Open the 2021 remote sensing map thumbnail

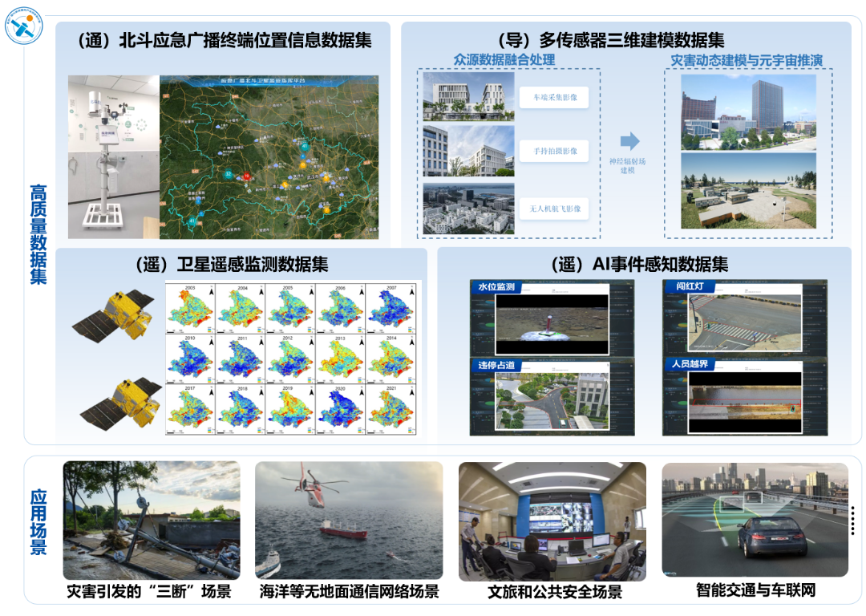[x=393, y=409]
